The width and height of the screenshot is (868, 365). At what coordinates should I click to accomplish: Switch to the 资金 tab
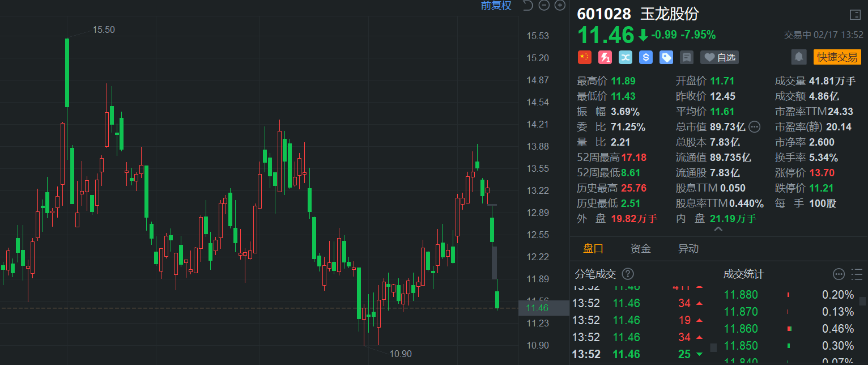pos(641,248)
